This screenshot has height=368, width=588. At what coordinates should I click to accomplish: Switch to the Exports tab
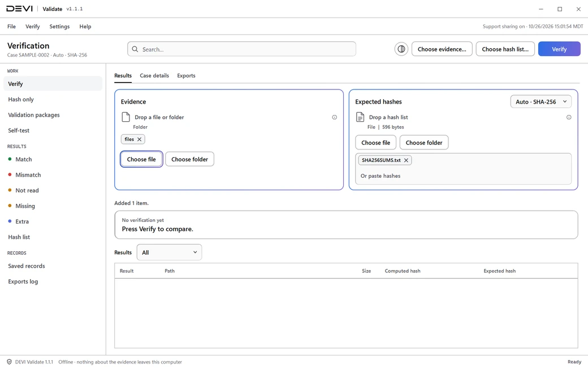[187, 75]
